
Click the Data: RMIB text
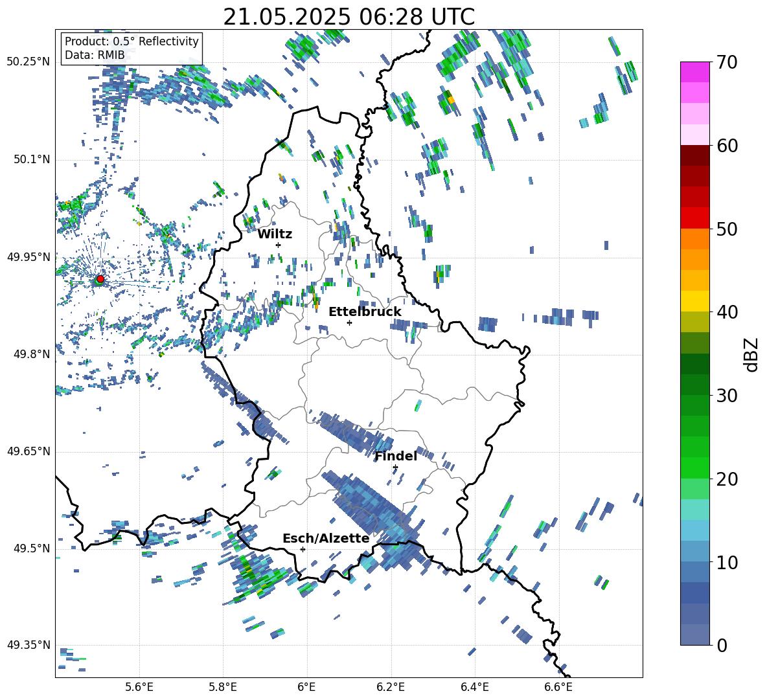tap(95, 55)
